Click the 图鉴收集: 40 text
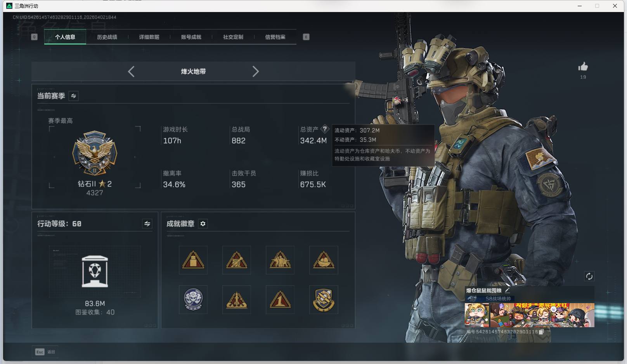627x364 pixels. pos(95,312)
